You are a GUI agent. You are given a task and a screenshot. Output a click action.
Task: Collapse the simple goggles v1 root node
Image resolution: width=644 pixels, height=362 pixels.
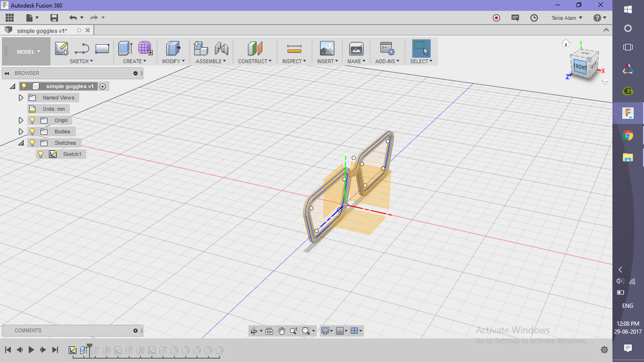12,86
